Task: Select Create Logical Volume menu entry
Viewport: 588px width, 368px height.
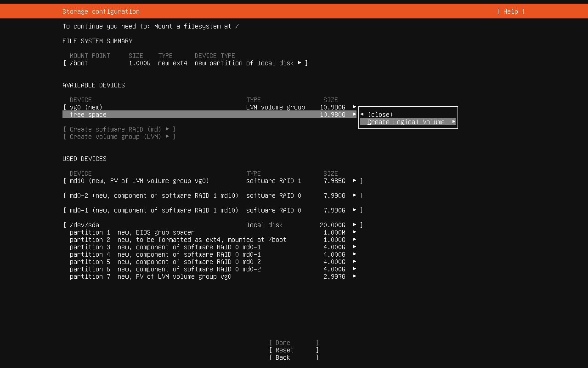Action: pyautogui.click(x=406, y=122)
